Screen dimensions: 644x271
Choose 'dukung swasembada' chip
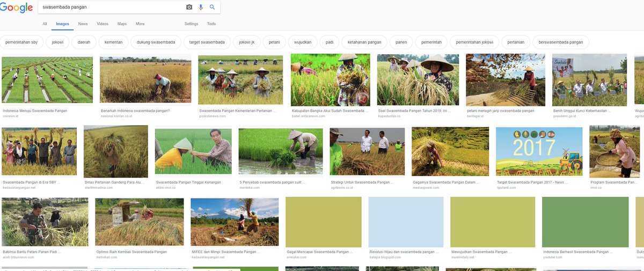[156, 42]
